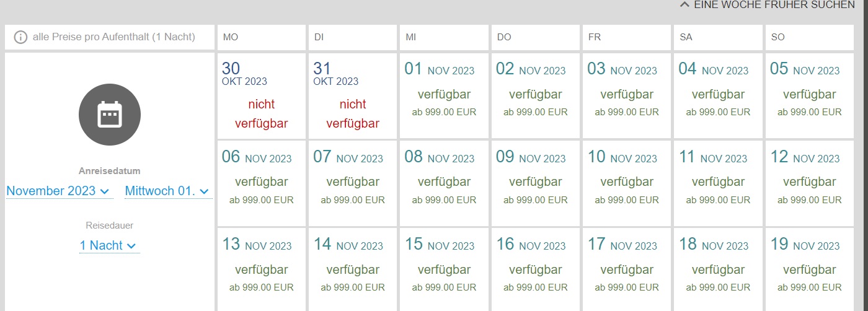Screen dimensions: 868x311
Task: Click Eine Woche früher suchen link
Action: pyautogui.click(x=768, y=5)
